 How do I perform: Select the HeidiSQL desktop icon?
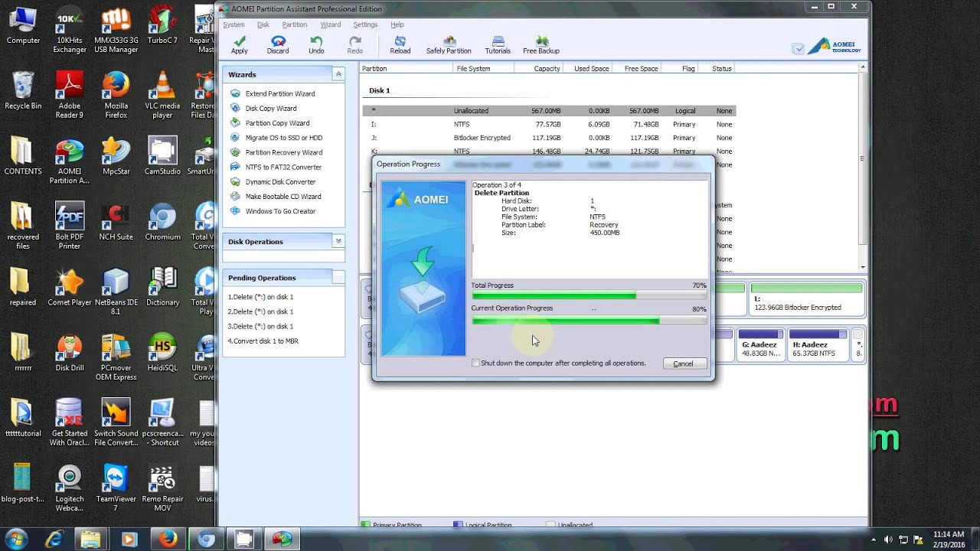pyautogui.click(x=162, y=353)
